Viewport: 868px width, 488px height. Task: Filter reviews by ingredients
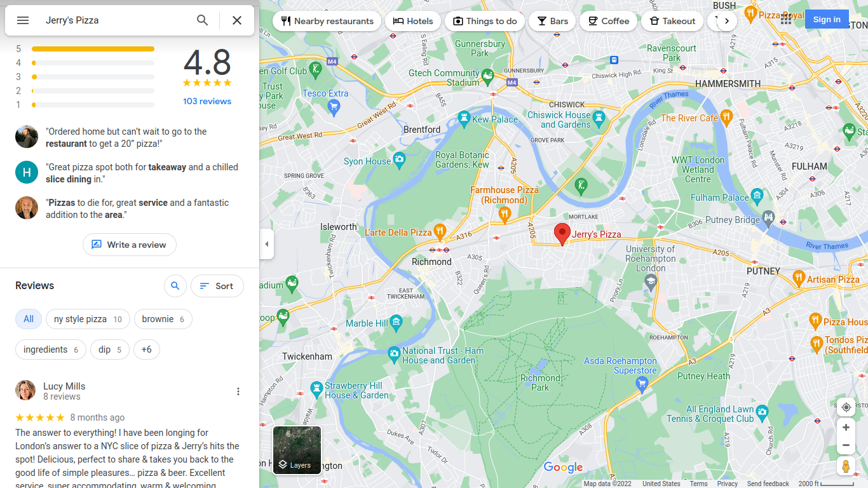pos(51,349)
